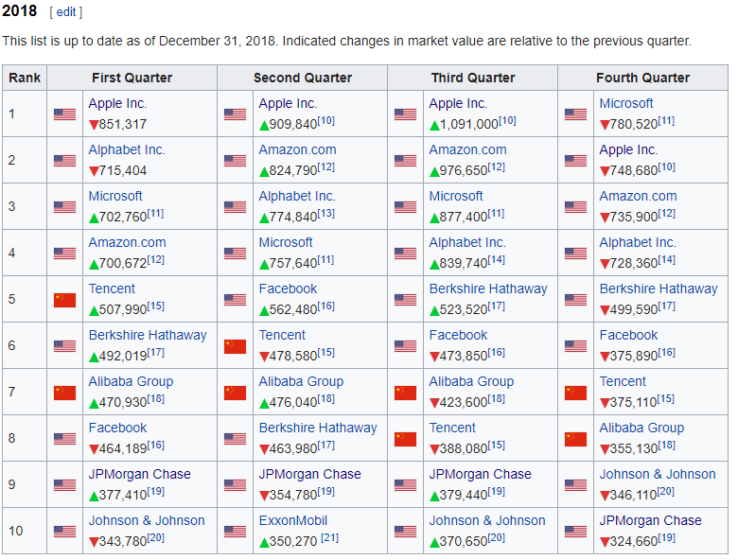Open citation [21] next to 350,270
Image resolution: width=738 pixels, height=560 pixels.
[x=329, y=538]
